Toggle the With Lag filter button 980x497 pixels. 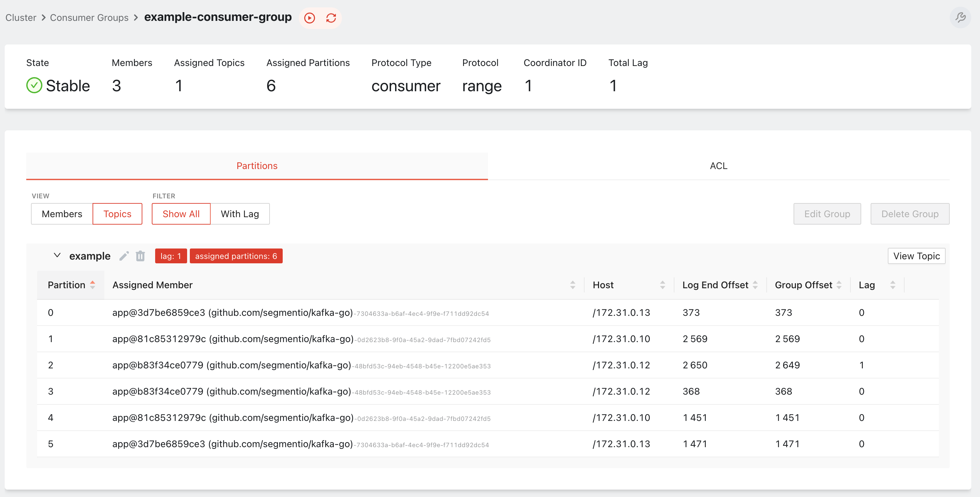240,213
